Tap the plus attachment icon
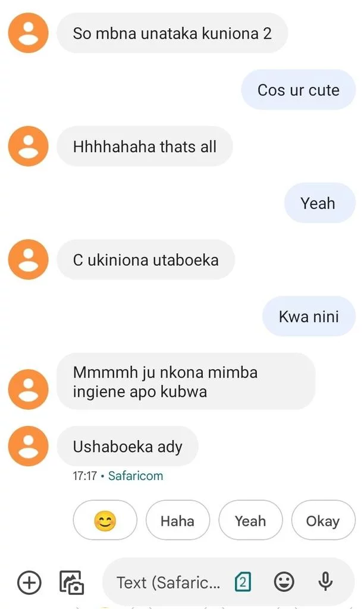 (29, 582)
